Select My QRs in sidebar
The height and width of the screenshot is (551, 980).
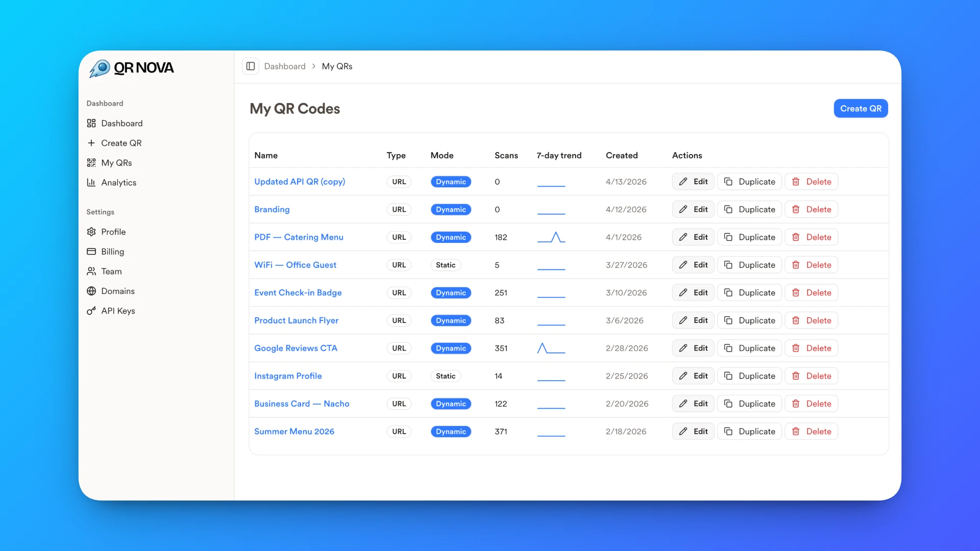(x=116, y=163)
